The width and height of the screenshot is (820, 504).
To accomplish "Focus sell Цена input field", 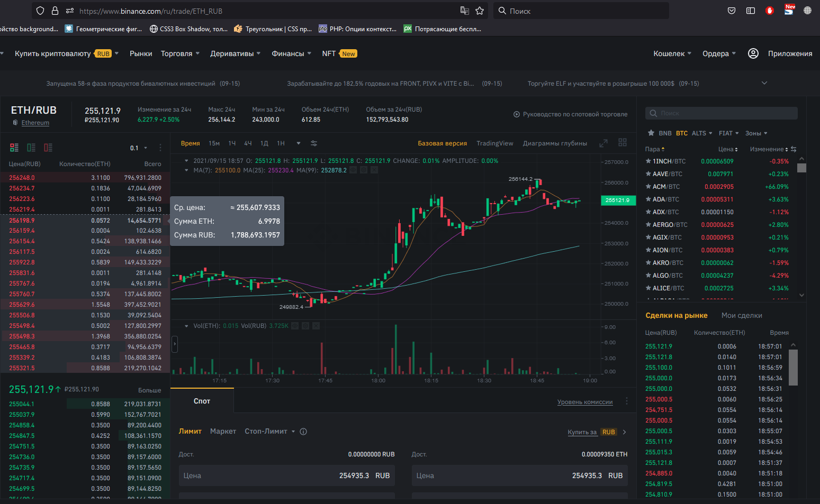I will 520,475.
